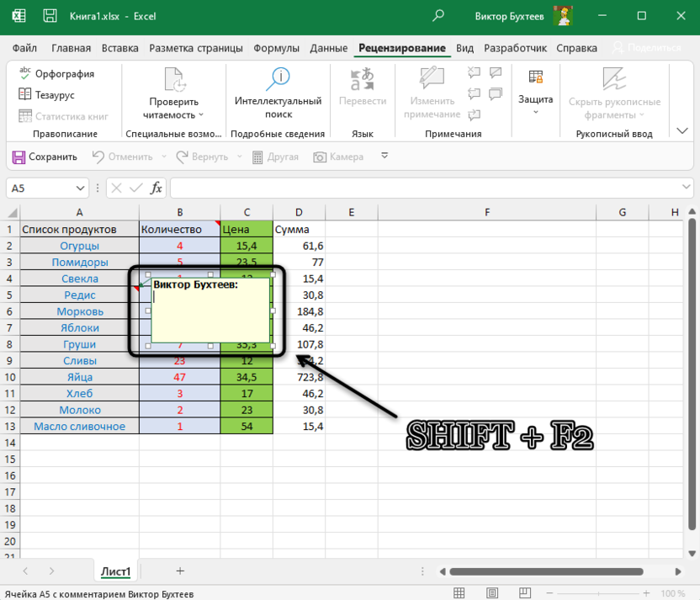Click the Save icon in title bar
Screen dimensions: 700x600
[x=50, y=16]
